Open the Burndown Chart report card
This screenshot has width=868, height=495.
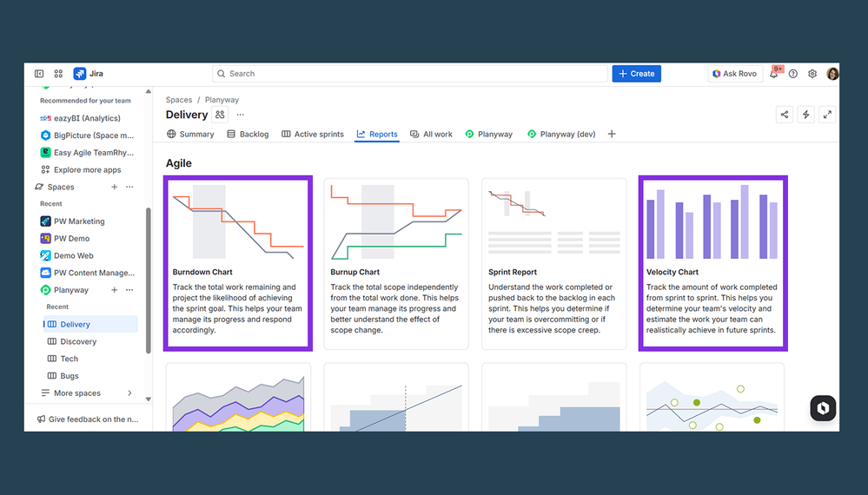238,263
